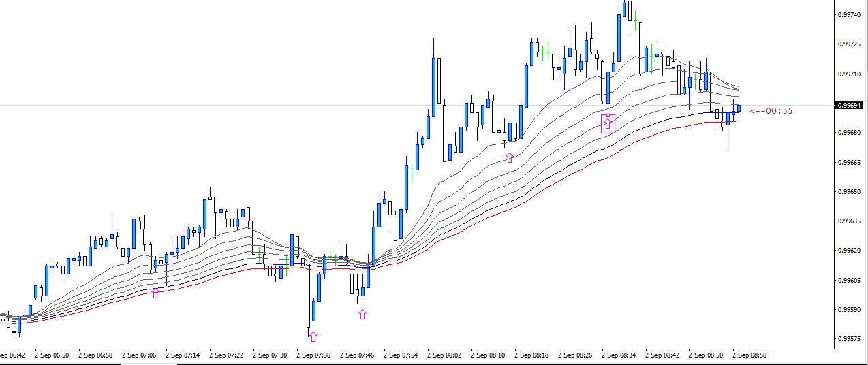
Task: Select pink up arrow near the 07:06 time mark
Action: tap(155, 293)
